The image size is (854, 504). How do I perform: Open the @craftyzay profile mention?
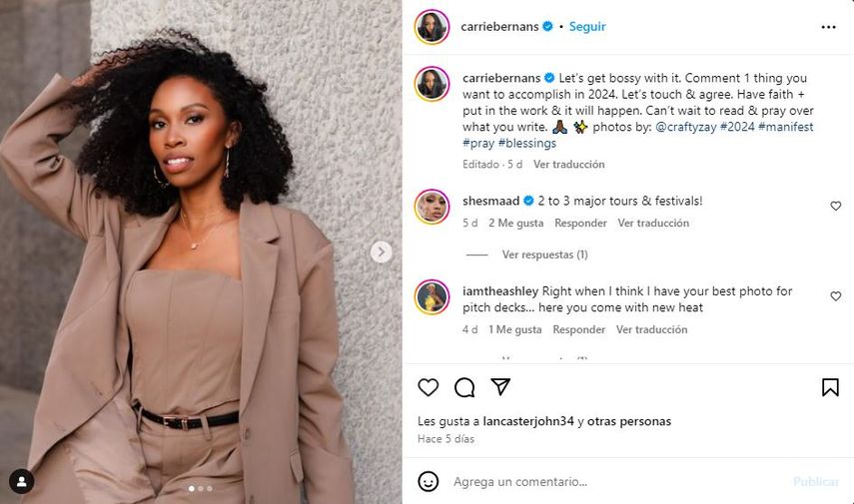click(686, 127)
